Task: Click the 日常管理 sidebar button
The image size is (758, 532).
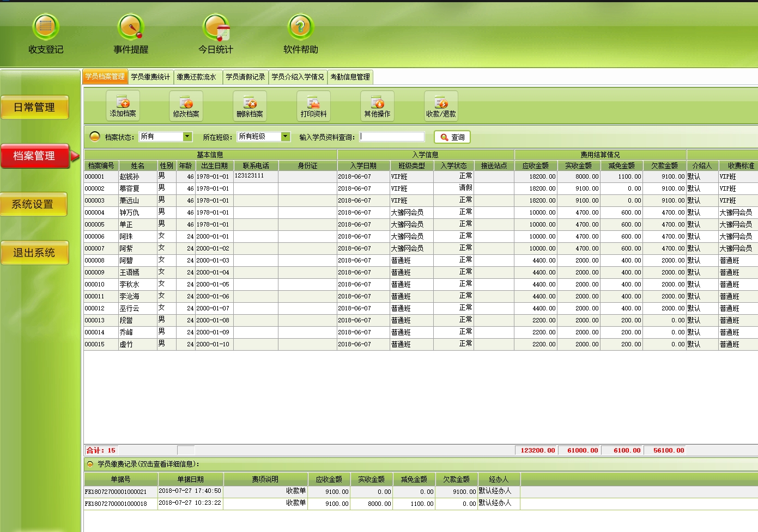Action: click(x=35, y=107)
